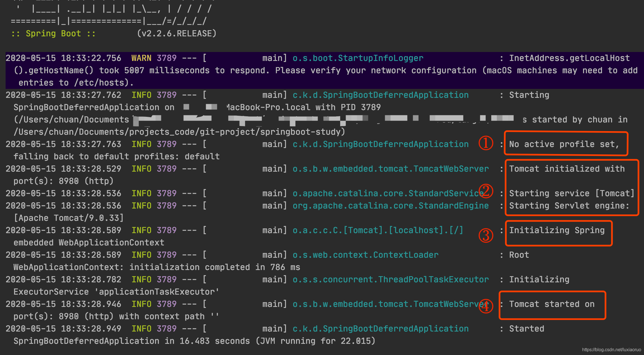
Task: Click the WARN log level label
Action: point(141,58)
